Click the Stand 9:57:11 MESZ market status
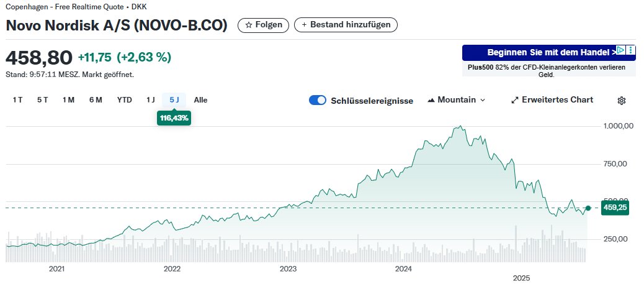 pyautogui.click(x=69, y=75)
